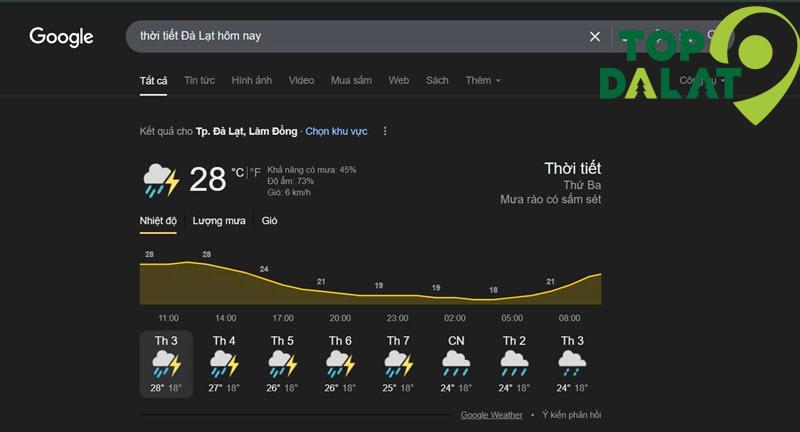Screen dimensions: 800x432
Task: Click the Gió: 6 km/h text
Action: click(289, 192)
